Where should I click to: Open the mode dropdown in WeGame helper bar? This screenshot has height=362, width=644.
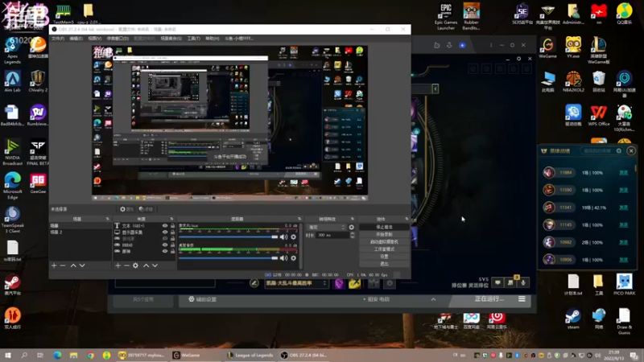[296, 283]
